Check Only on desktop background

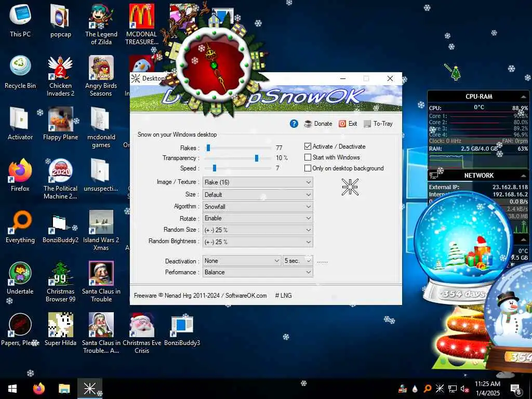click(308, 168)
